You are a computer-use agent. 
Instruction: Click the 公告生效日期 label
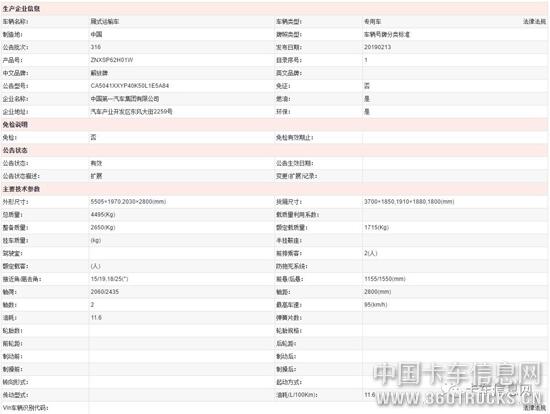[295, 163]
